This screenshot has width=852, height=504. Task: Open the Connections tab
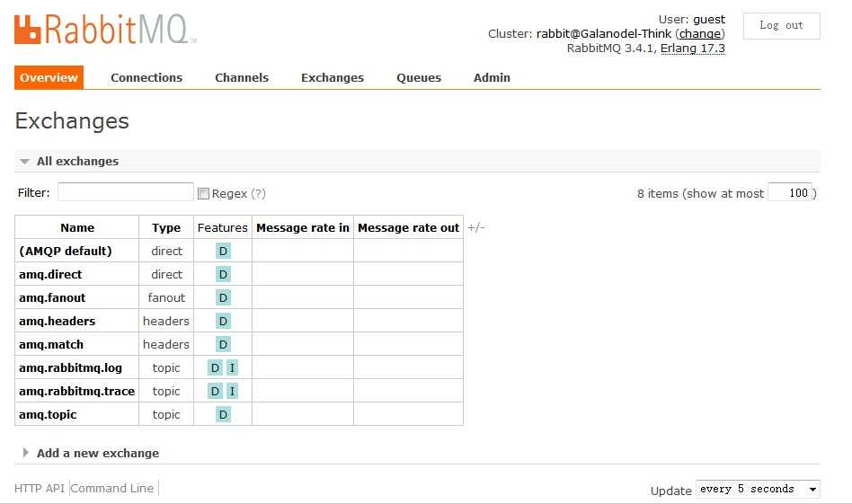pos(146,77)
